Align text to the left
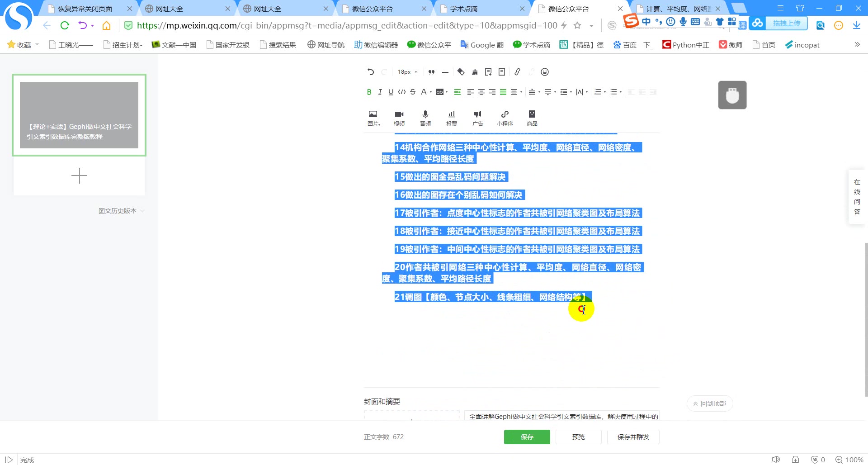The image size is (868, 465). tap(471, 92)
